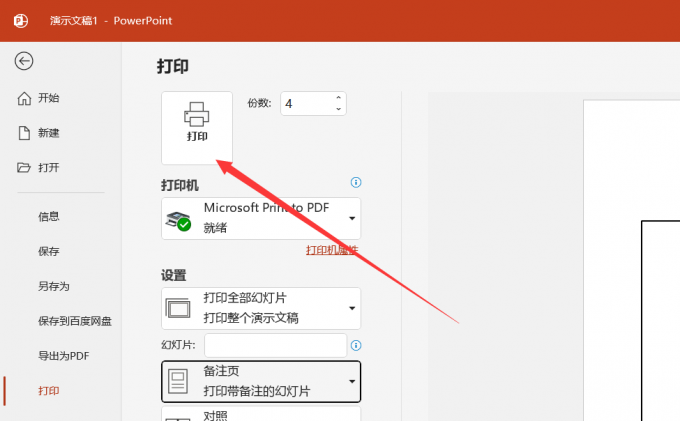680x421 pixels.
Task: Click the 就绪 printer status text
Action: [x=215, y=228]
